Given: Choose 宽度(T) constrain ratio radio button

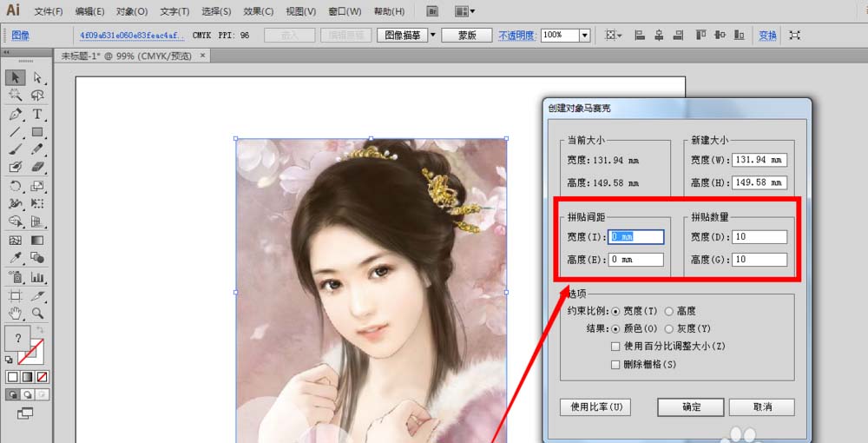Looking at the screenshot, I should pyautogui.click(x=615, y=311).
